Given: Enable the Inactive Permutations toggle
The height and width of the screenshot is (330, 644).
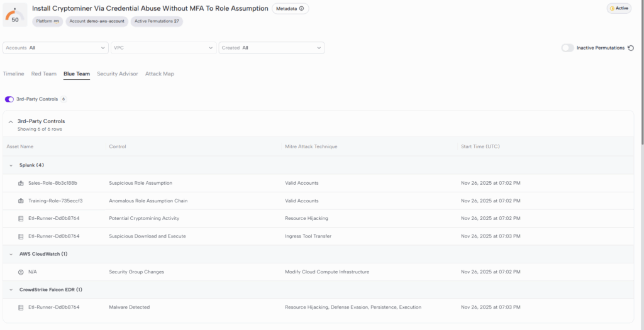Looking at the screenshot, I should (x=568, y=48).
